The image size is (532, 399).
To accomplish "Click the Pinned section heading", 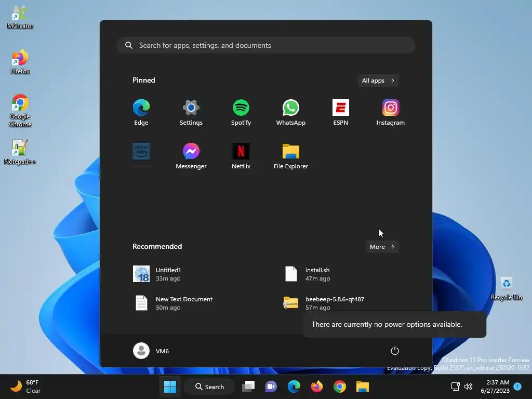I will click(x=144, y=80).
